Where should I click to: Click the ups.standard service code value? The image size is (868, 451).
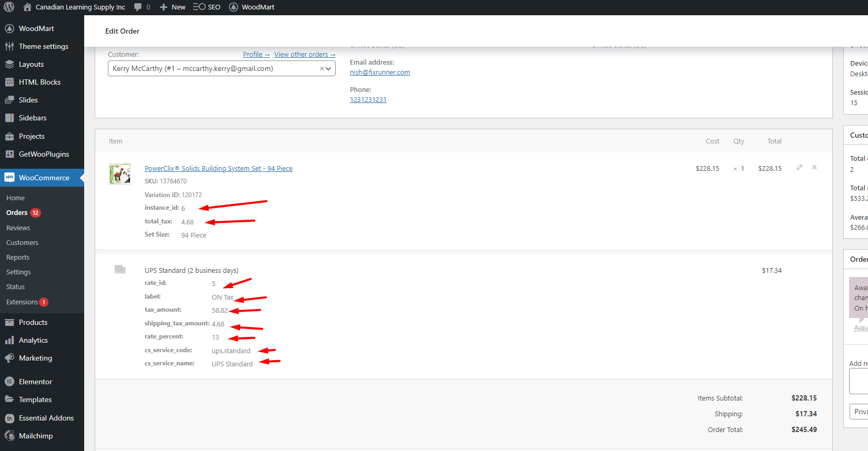point(231,351)
